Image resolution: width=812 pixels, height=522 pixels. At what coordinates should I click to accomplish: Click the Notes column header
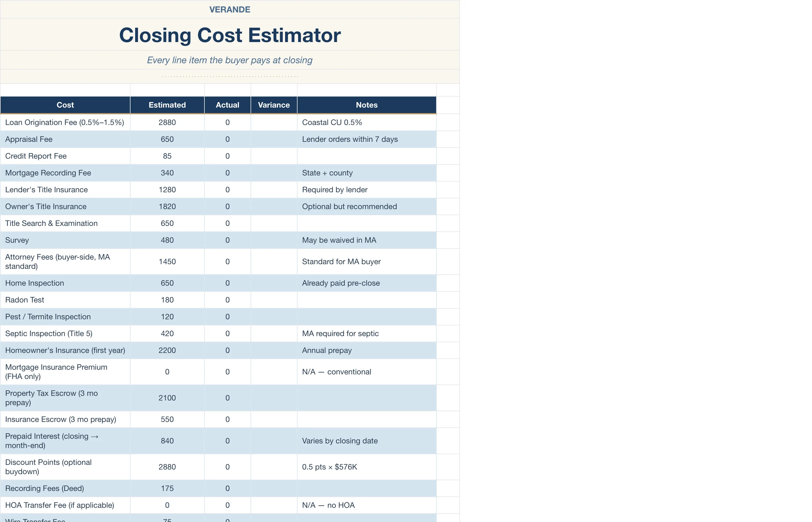pyautogui.click(x=367, y=105)
